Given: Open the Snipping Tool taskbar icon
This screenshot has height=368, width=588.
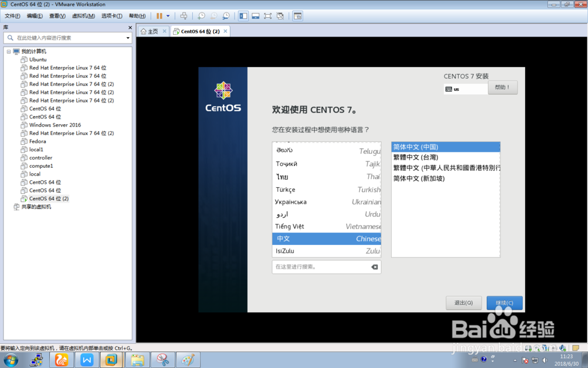Looking at the screenshot, I should (162, 360).
